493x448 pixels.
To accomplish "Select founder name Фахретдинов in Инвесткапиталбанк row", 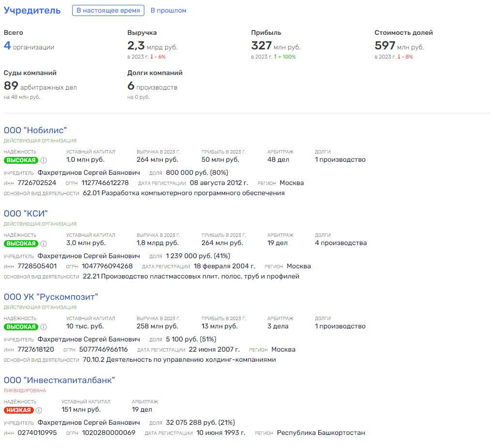I will pyautogui.click(x=89, y=422).
